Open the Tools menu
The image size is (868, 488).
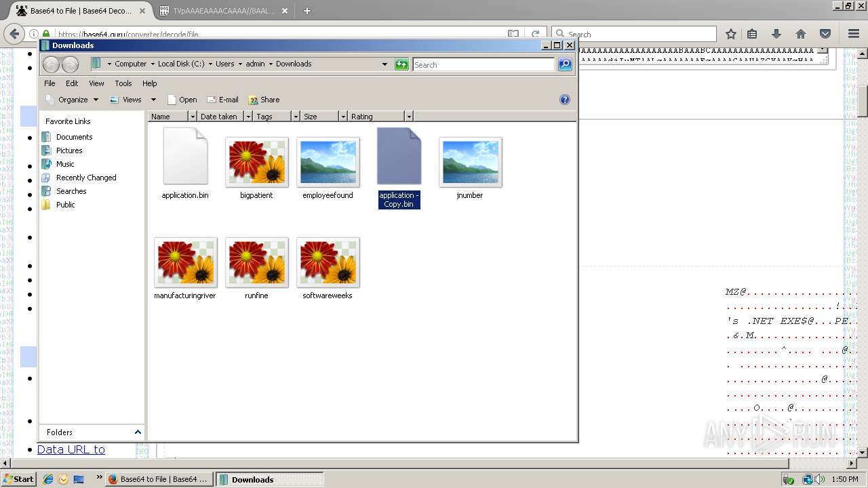coord(123,83)
